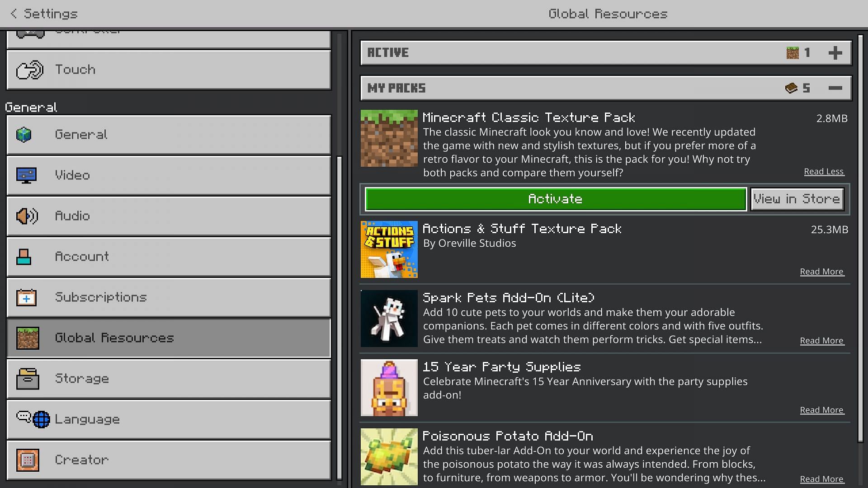The height and width of the screenshot is (488, 868).
Task: Select the General settings icon
Action: [x=26, y=134]
